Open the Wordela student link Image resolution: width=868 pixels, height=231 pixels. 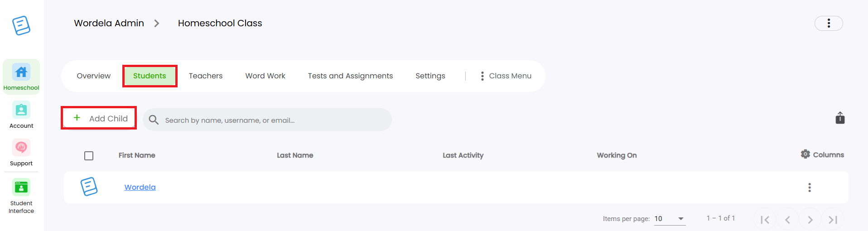140,188
